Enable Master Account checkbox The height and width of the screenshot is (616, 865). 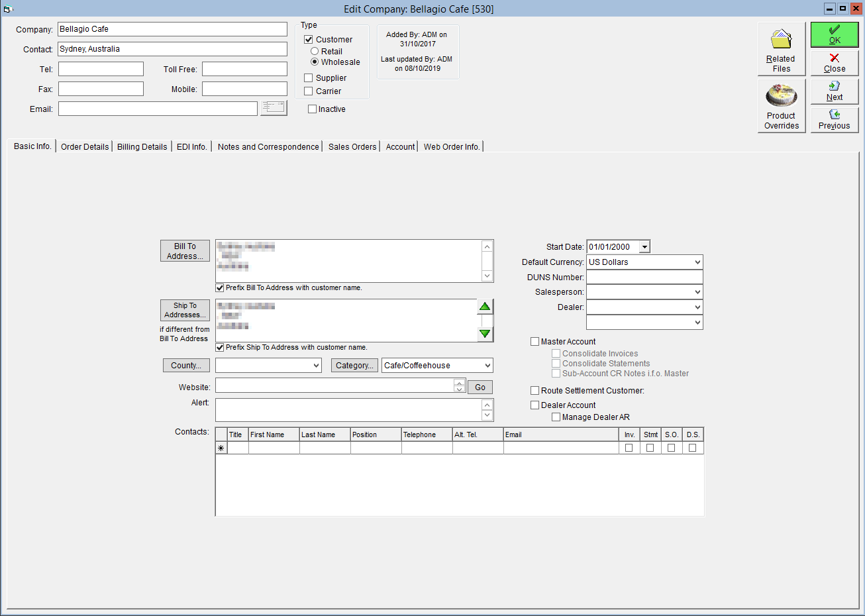coord(534,342)
